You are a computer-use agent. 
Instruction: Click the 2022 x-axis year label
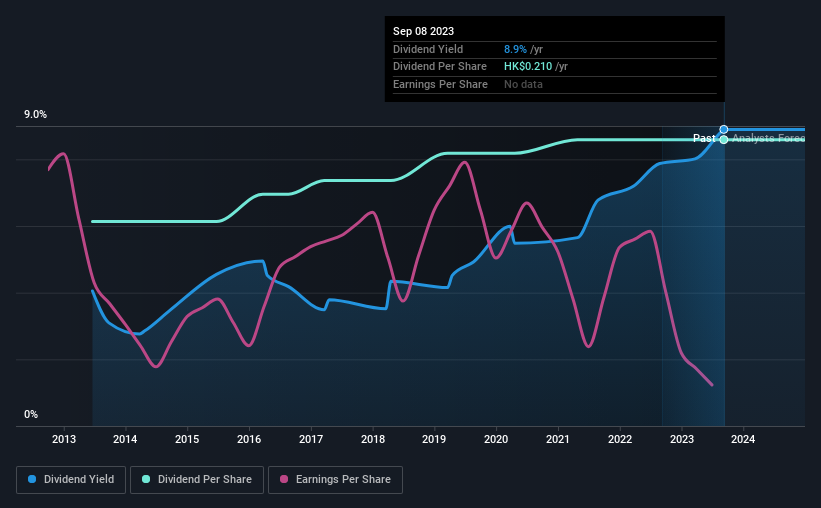tap(620, 439)
